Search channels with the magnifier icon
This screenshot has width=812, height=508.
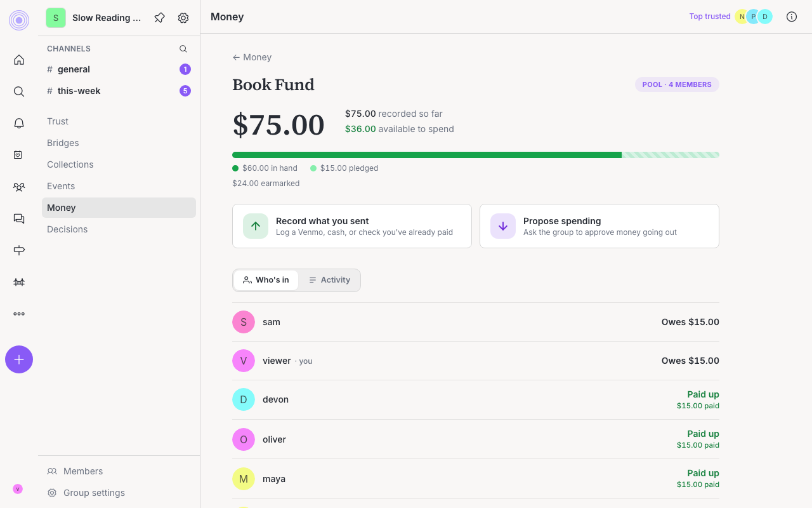[183, 49]
